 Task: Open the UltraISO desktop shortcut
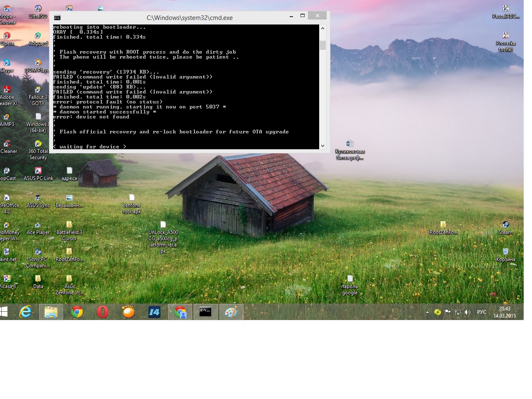pos(38,10)
